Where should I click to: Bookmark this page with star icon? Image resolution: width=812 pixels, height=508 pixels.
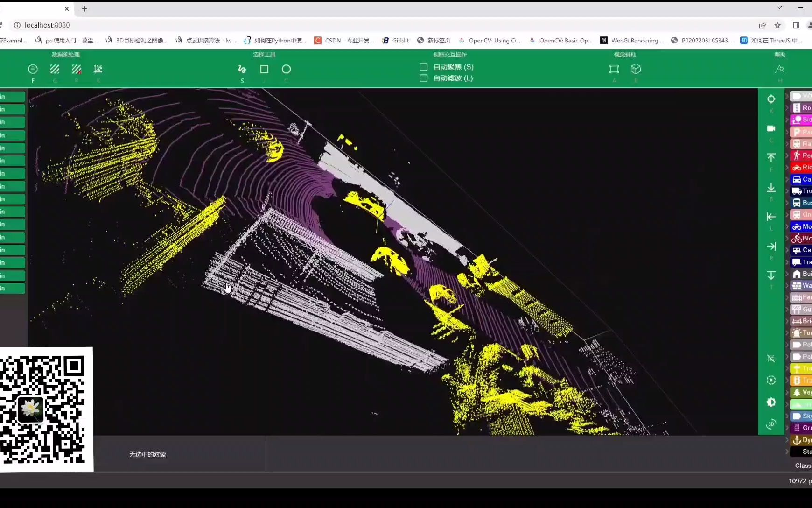coord(777,25)
